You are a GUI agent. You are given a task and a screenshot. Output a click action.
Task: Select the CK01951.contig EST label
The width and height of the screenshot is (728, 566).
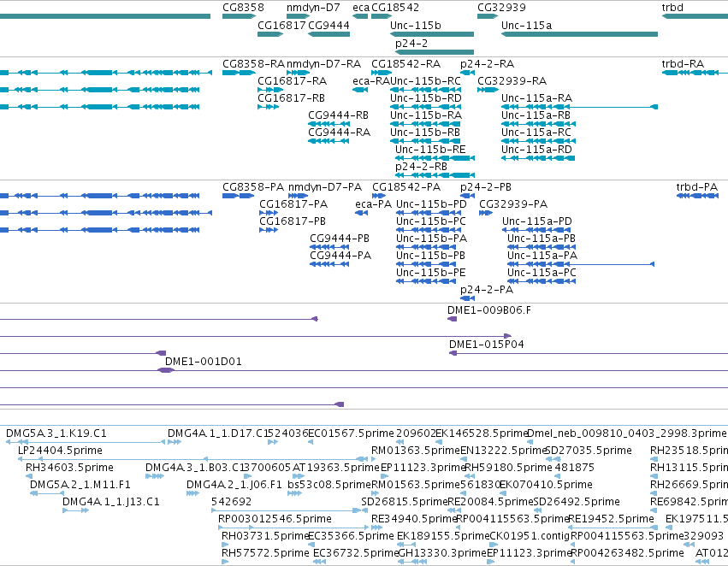click(530, 536)
